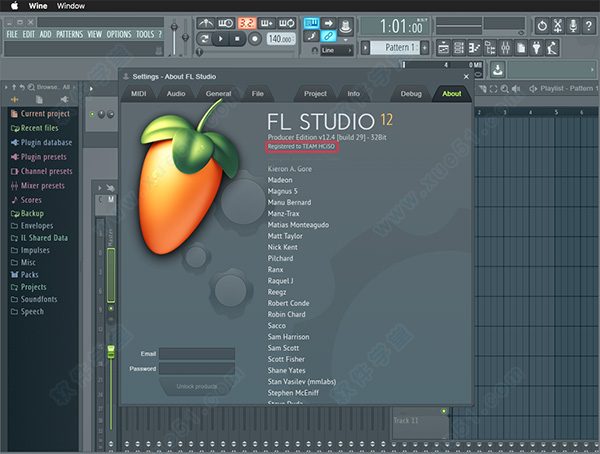600x454 pixels.
Task: Open Playlist - Pattern 1 menu
Action: tap(533, 89)
